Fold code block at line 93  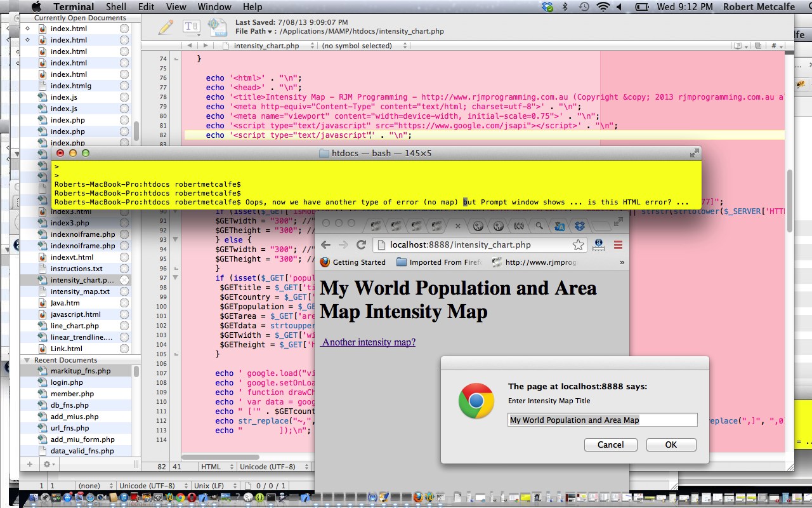coord(176,240)
